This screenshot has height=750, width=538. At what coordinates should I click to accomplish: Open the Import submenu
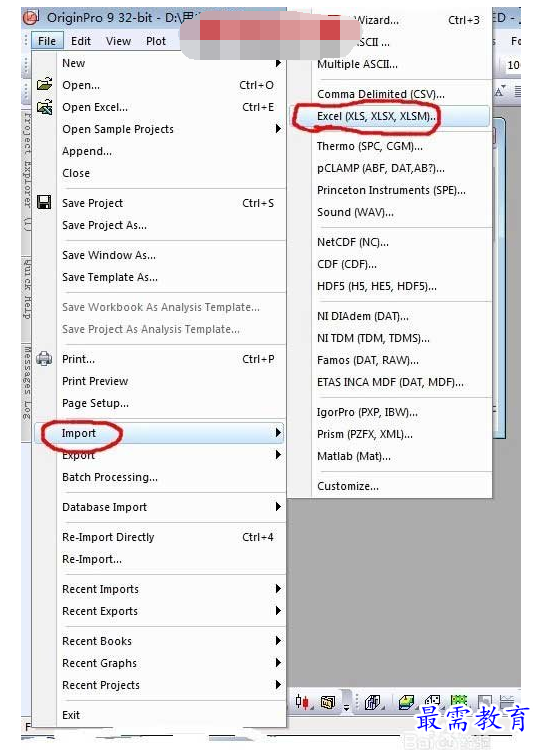click(x=160, y=433)
